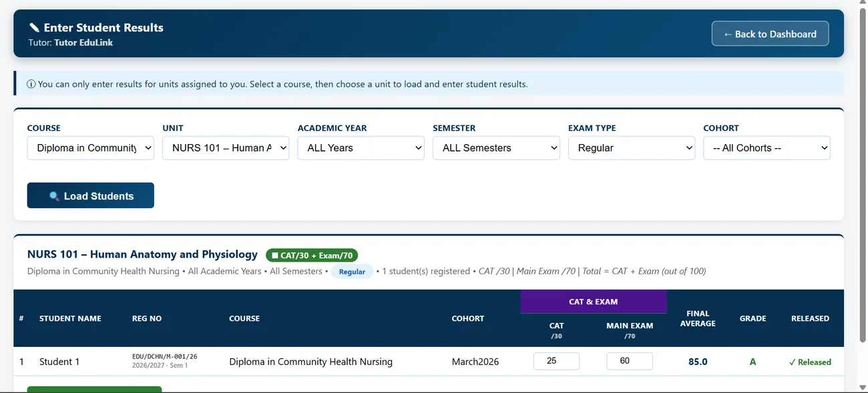
Task: Click the green button below the table
Action: [94, 389]
